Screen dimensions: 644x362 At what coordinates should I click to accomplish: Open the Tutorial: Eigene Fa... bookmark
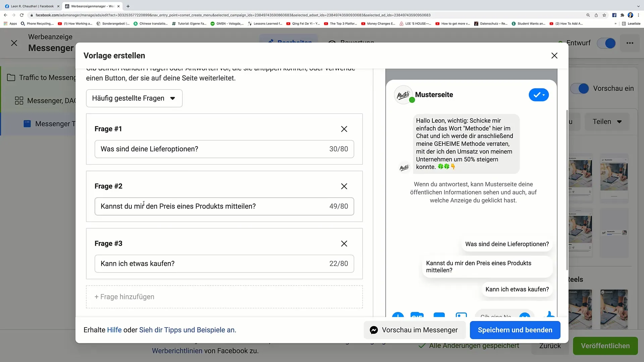189,24
